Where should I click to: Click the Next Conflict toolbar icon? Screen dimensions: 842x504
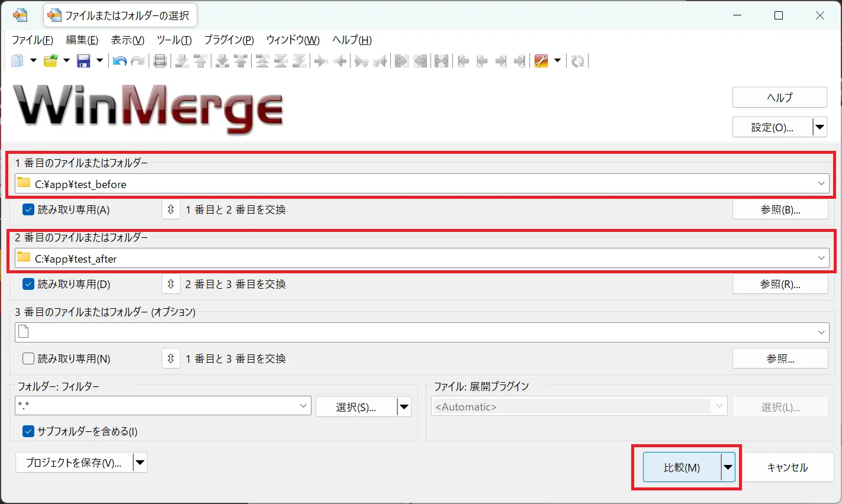[x=222, y=61]
